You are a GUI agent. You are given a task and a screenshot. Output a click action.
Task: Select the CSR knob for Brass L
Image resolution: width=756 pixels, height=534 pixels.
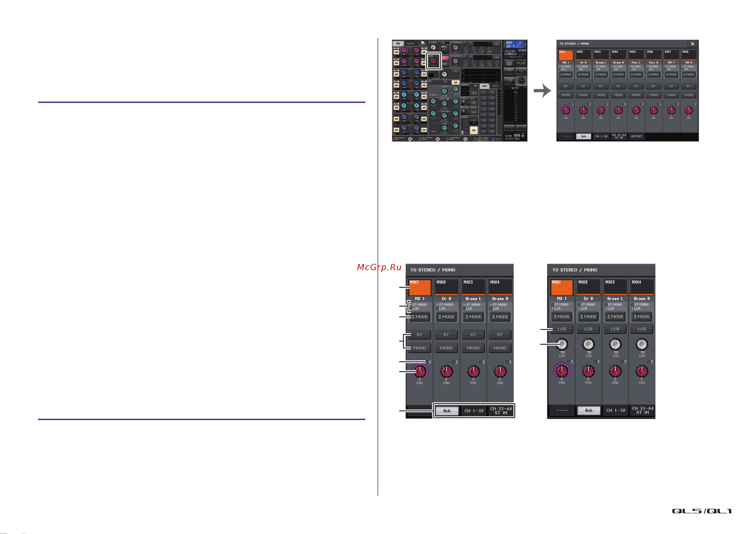(x=615, y=344)
